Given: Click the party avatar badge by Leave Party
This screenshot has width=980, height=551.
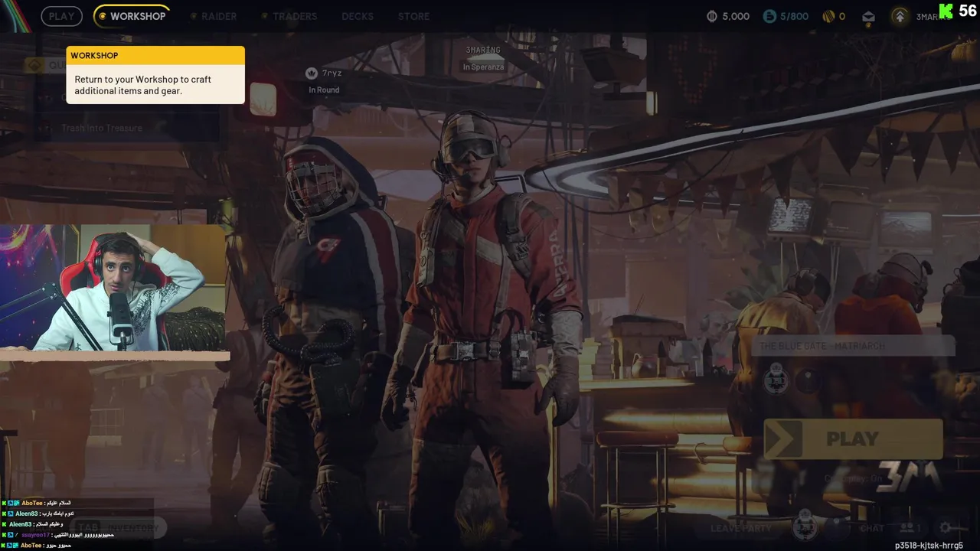Looking at the screenshot, I should coord(804,527).
